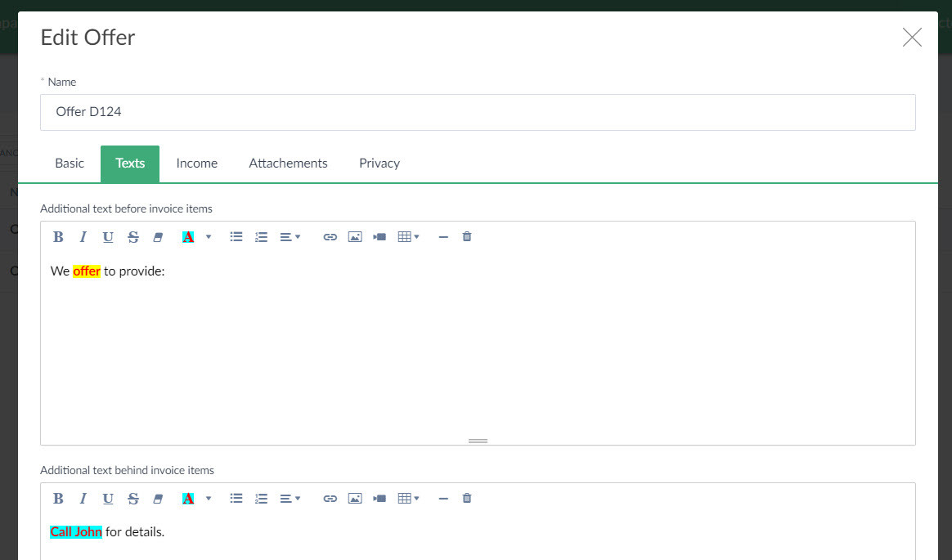Insert picture in behind-items editor
Screen dimensions: 952x560
pos(355,498)
